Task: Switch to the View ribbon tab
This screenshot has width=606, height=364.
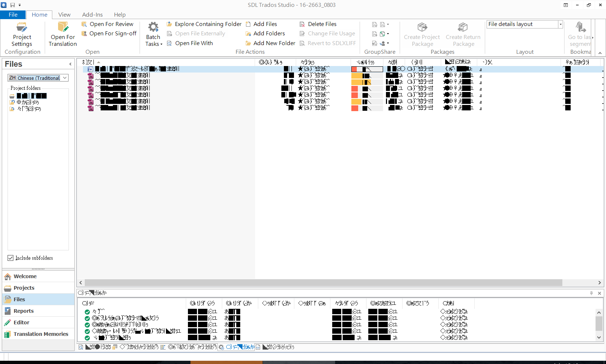Action: point(64,14)
